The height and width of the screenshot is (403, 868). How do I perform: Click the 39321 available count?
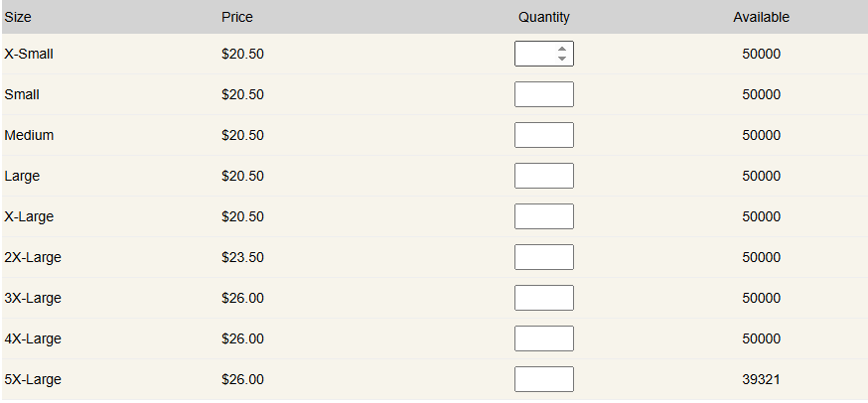tap(761, 379)
